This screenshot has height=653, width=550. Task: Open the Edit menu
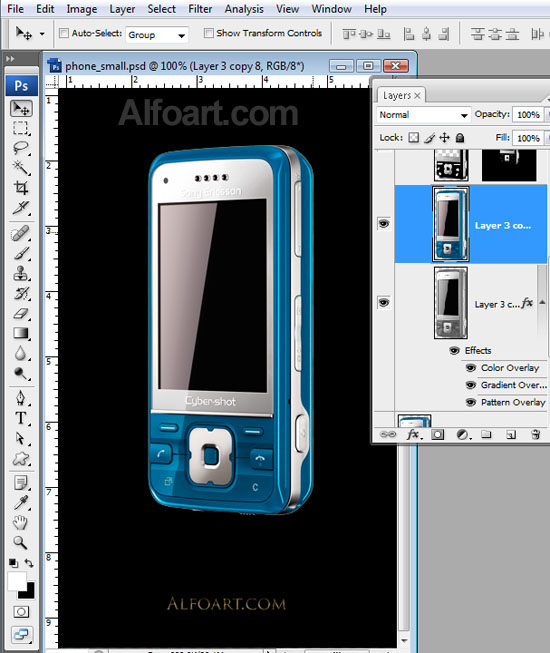pos(45,9)
